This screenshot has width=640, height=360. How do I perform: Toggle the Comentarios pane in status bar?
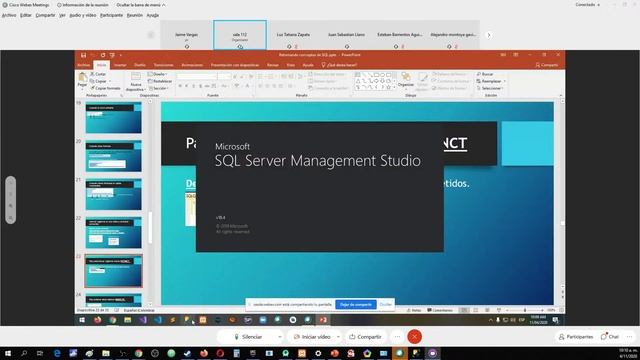coord(440,310)
